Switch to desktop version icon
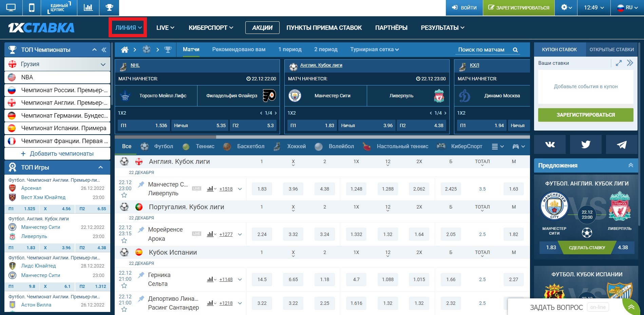Image resolution: width=644 pixels, height=315 pixels. (11, 7)
